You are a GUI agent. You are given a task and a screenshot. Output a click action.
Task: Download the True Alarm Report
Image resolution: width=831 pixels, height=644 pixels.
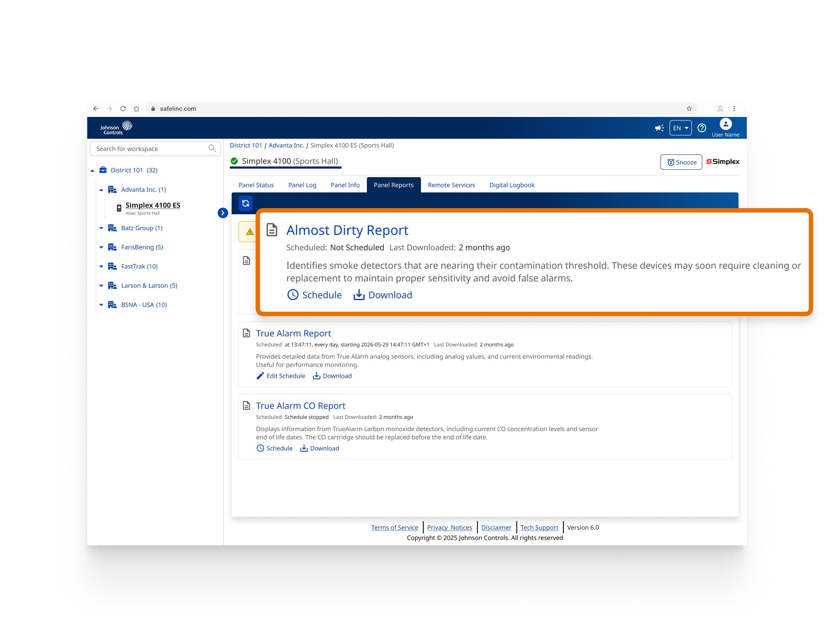332,376
